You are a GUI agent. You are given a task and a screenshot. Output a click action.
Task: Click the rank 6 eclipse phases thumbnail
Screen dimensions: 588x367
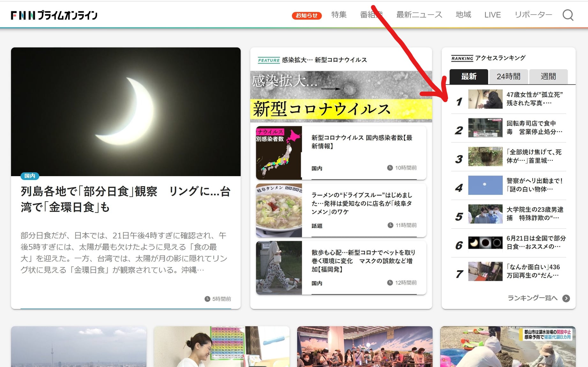(485, 243)
